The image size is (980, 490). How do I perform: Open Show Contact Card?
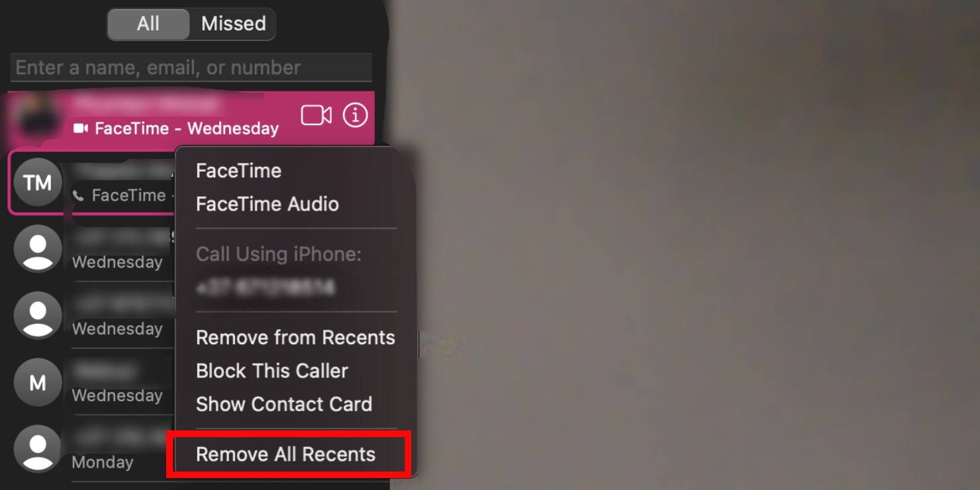(x=284, y=404)
